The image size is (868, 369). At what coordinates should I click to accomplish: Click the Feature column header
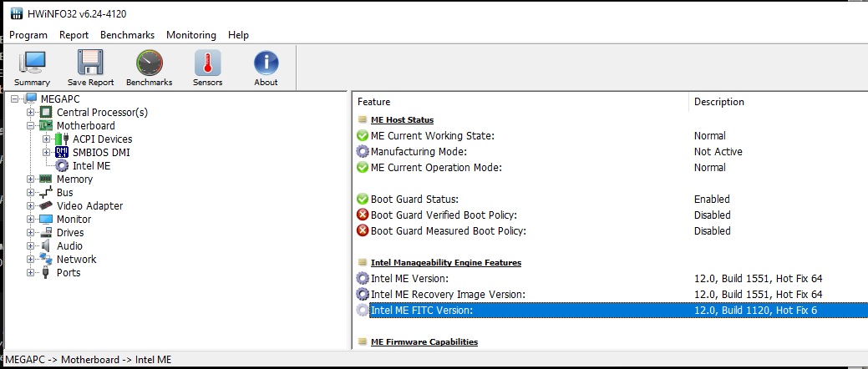[x=374, y=102]
